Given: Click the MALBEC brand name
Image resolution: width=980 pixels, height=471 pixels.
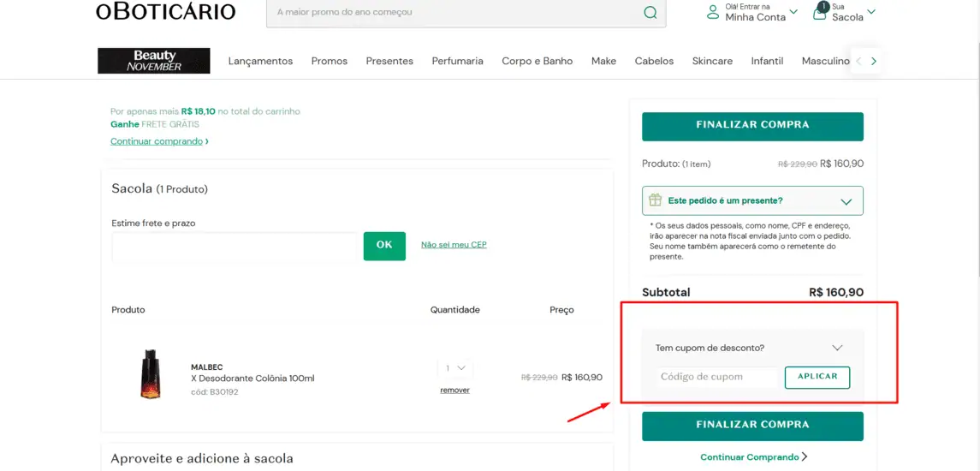Looking at the screenshot, I should click(207, 367).
